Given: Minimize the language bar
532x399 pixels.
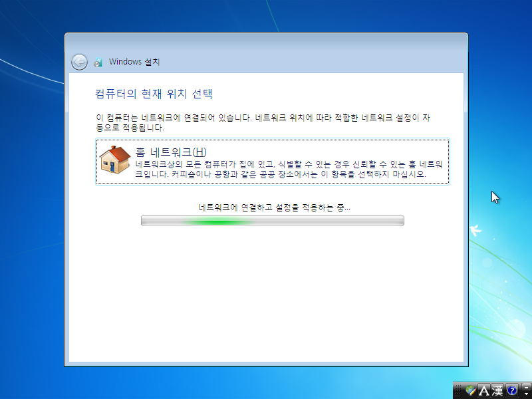Looking at the screenshot, I should 527,388.
